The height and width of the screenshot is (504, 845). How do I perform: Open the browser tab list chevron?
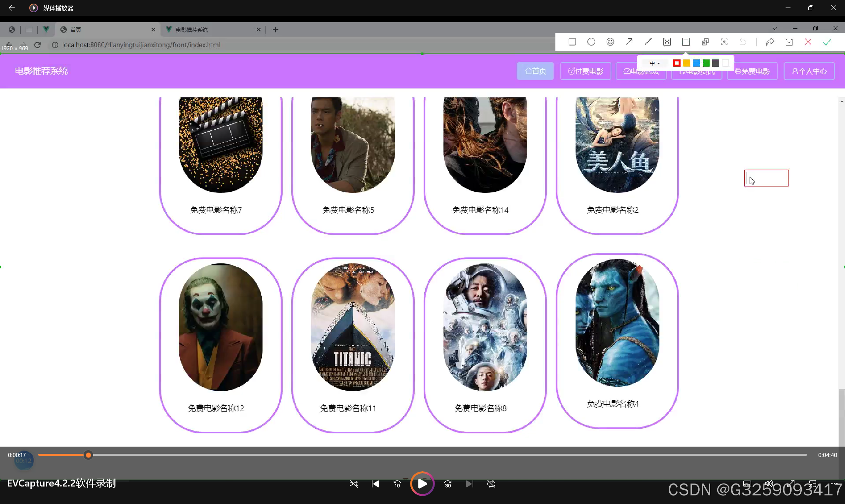tap(775, 28)
